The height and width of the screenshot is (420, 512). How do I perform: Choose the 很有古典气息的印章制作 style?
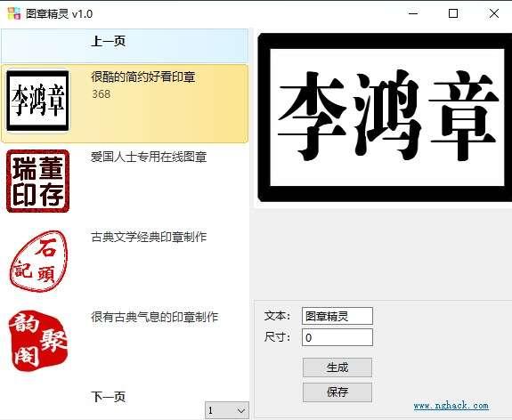point(154,317)
